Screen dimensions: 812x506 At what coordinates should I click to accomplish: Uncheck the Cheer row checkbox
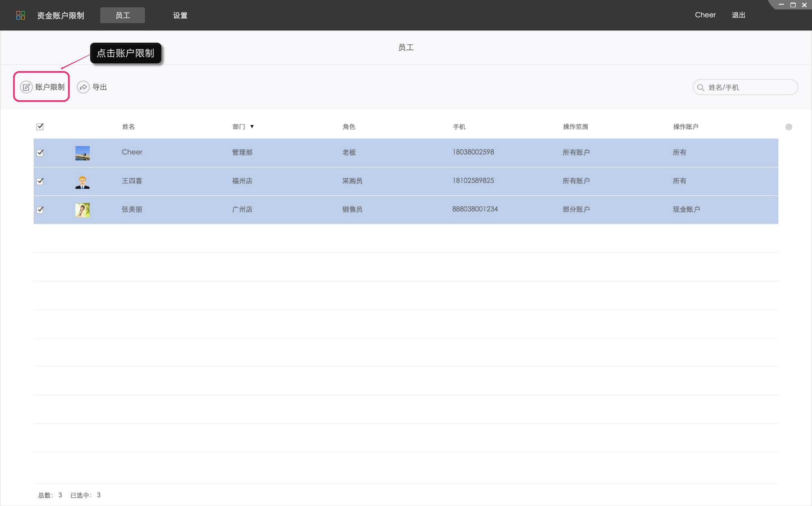tap(40, 153)
